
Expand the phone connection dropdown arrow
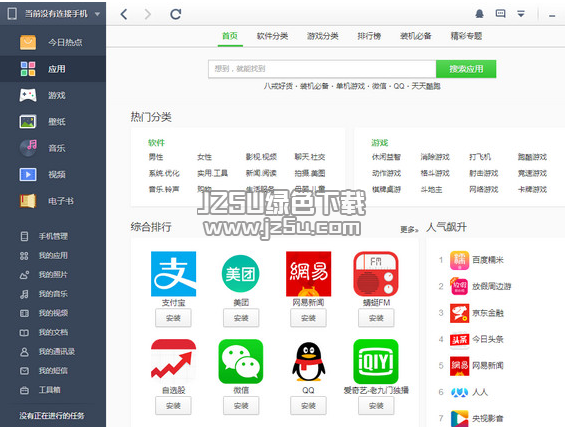click(x=97, y=14)
